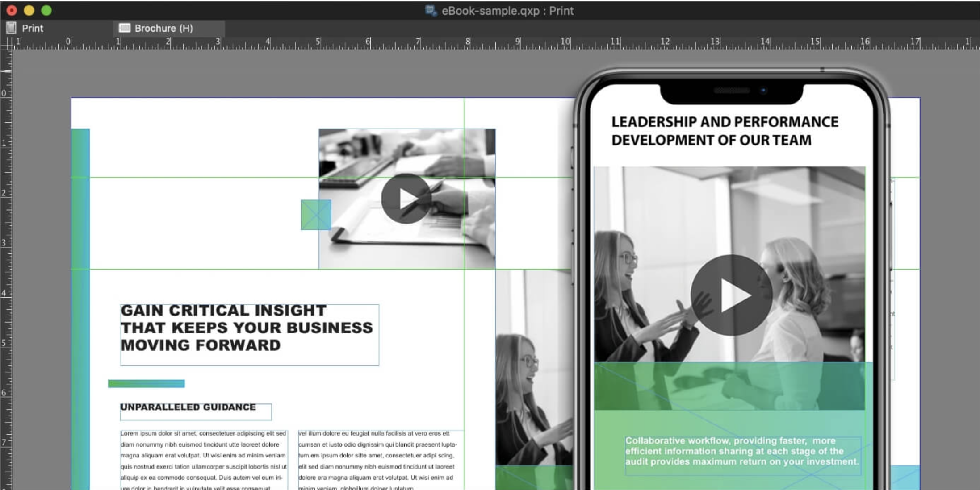Click the document proxy icon in the title bar

tap(430, 11)
